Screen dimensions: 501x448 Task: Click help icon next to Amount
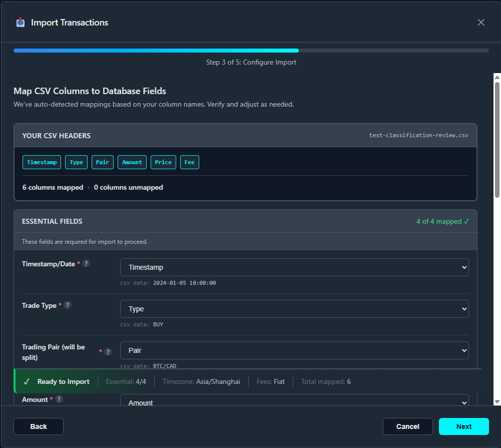59,399
